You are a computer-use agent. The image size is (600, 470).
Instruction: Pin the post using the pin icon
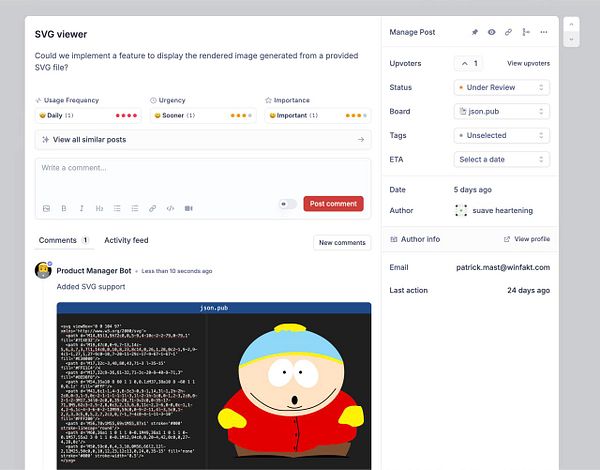[x=474, y=32]
